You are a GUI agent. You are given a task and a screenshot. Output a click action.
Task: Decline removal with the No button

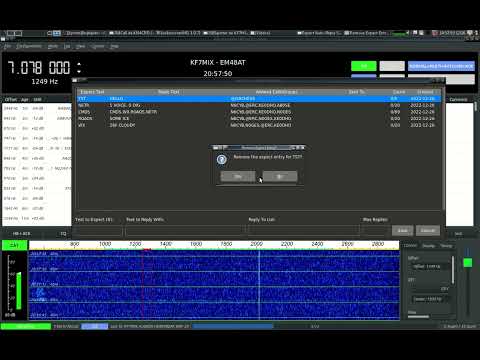(x=280, y=176)
